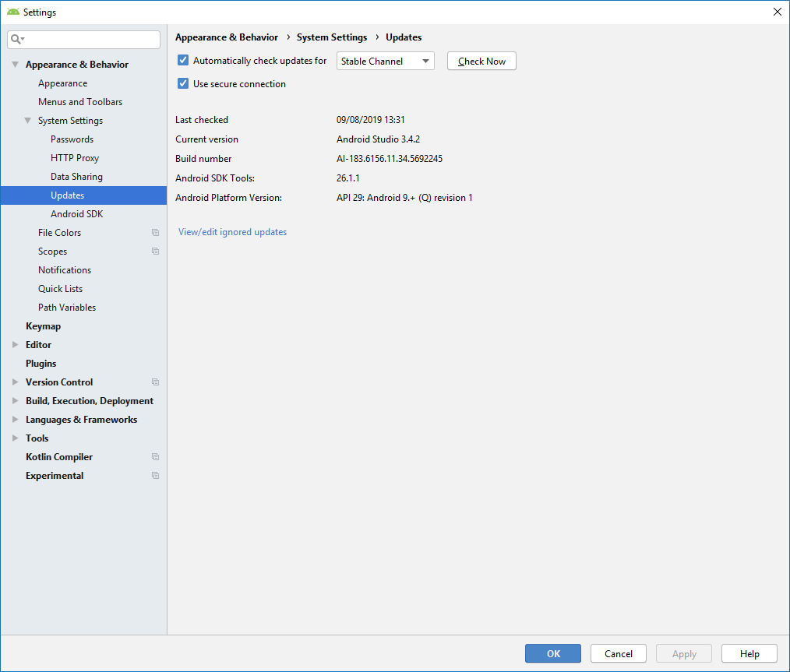Image resolution: width=790 pixels, height=672 pixels.
Task: Click the project-level icon beside Scopes
Action: [155, 252]
